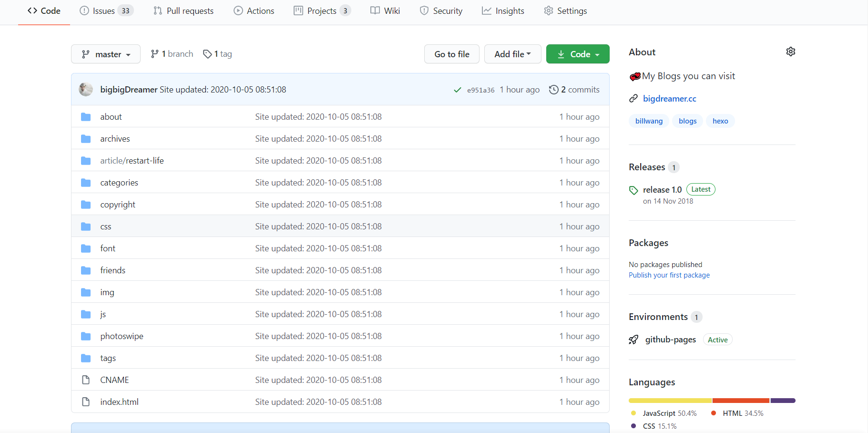Click the HTML 34.5% language entry

point(737,413)
